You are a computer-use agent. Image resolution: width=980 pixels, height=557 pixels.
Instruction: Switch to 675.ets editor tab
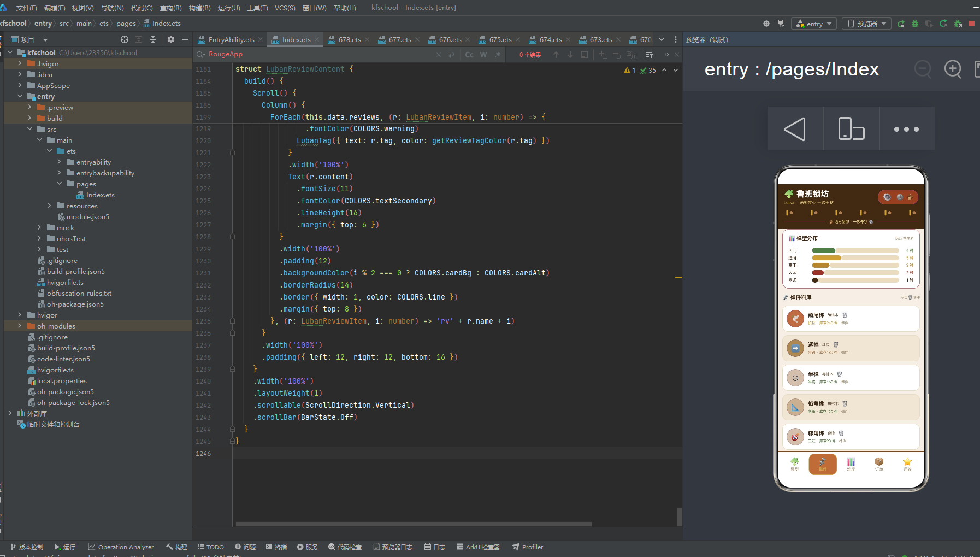coord(500,39)
